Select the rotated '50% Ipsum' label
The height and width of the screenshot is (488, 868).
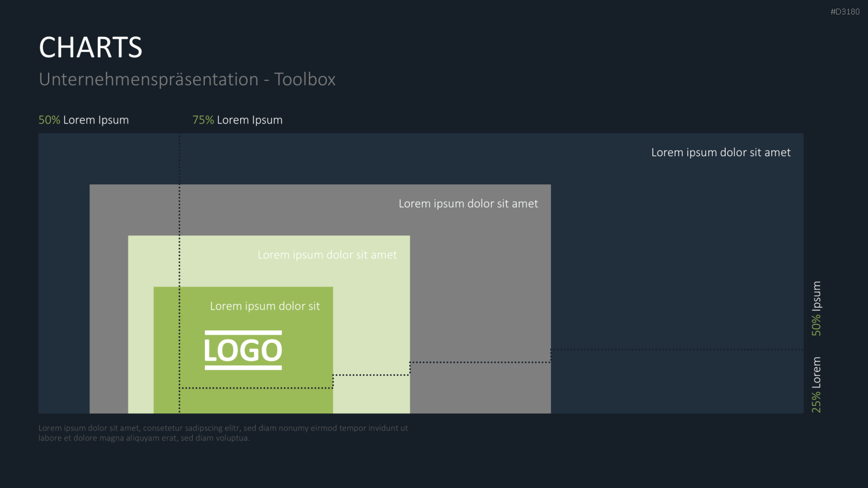[x=816, y=308]
